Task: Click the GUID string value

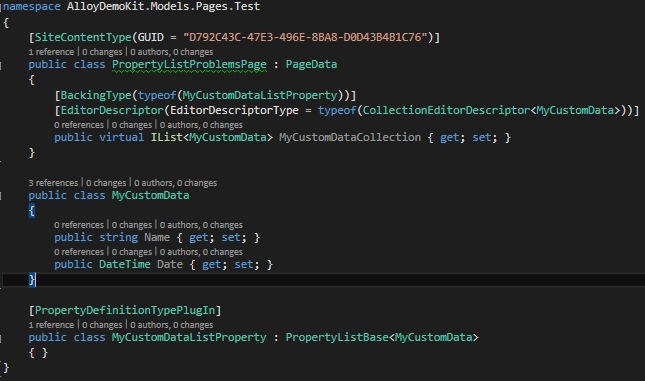Action: click(x=306, y=37)
